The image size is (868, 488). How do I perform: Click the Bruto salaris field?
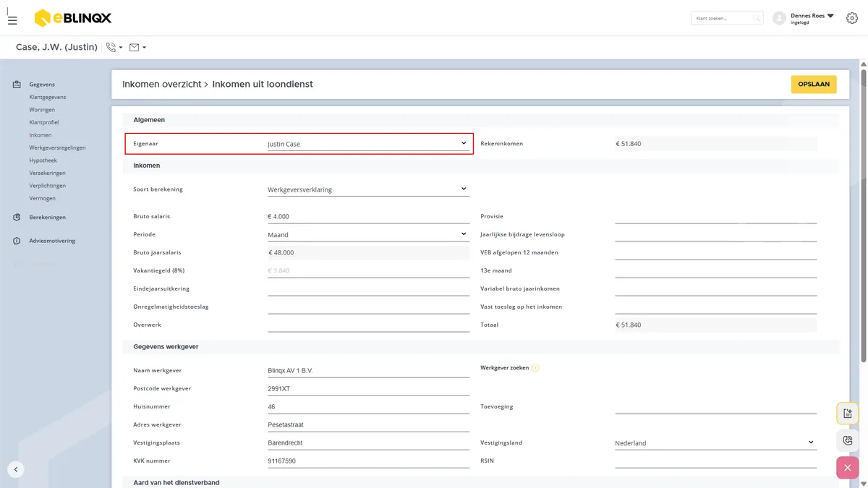(368, 216)
